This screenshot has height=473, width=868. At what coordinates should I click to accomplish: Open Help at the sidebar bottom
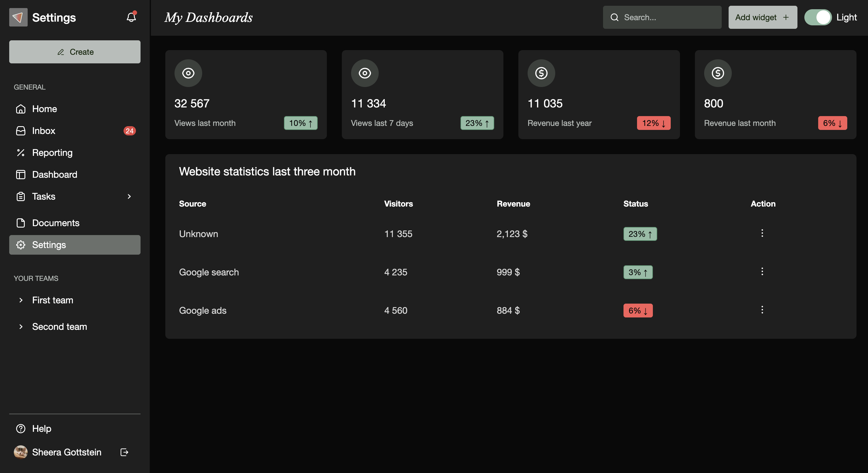point(41,429)
